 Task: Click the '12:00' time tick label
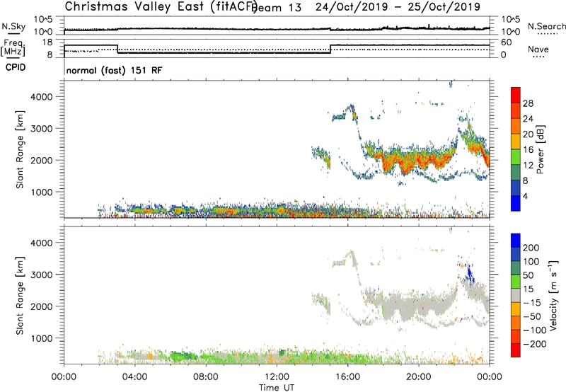pos(277,377)
